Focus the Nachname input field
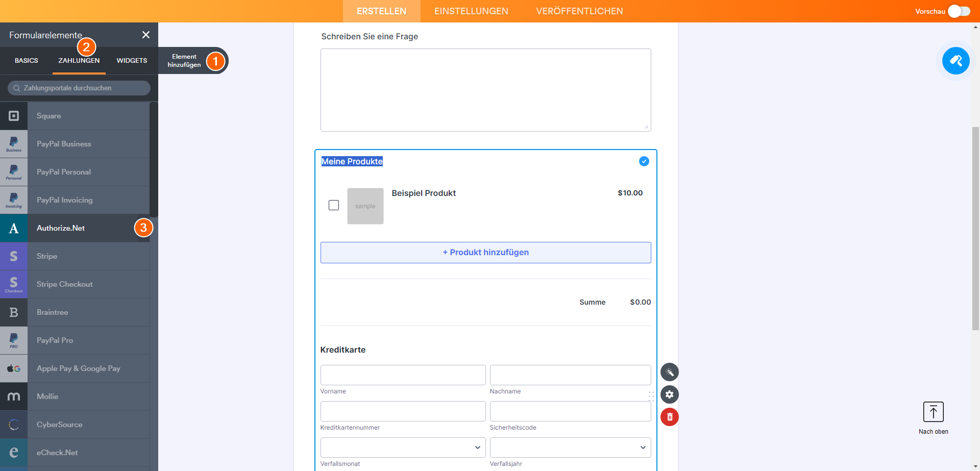This screenshot has height=471, width=980. point(571,375)
